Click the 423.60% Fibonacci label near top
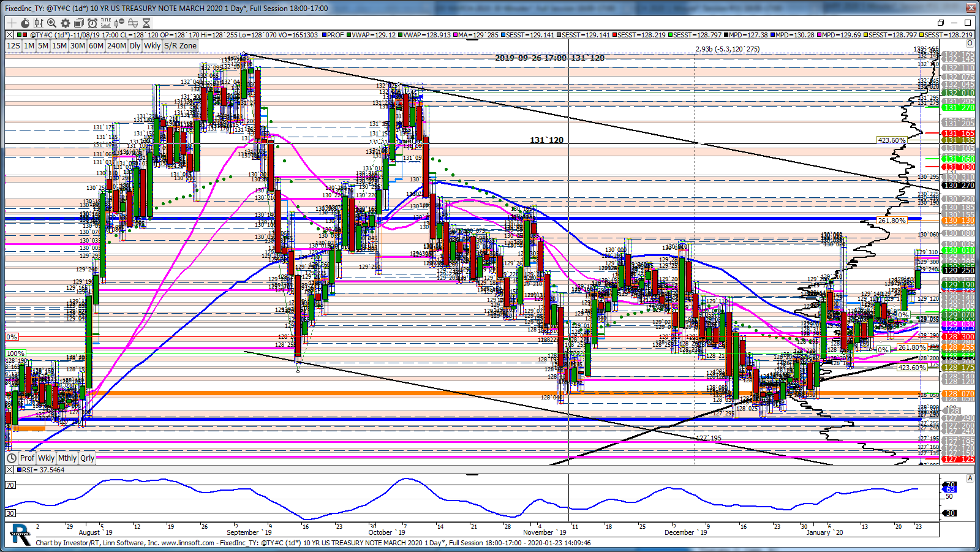Image resolution: width=980 pixels, height=552 pixels. click(891, 140)
